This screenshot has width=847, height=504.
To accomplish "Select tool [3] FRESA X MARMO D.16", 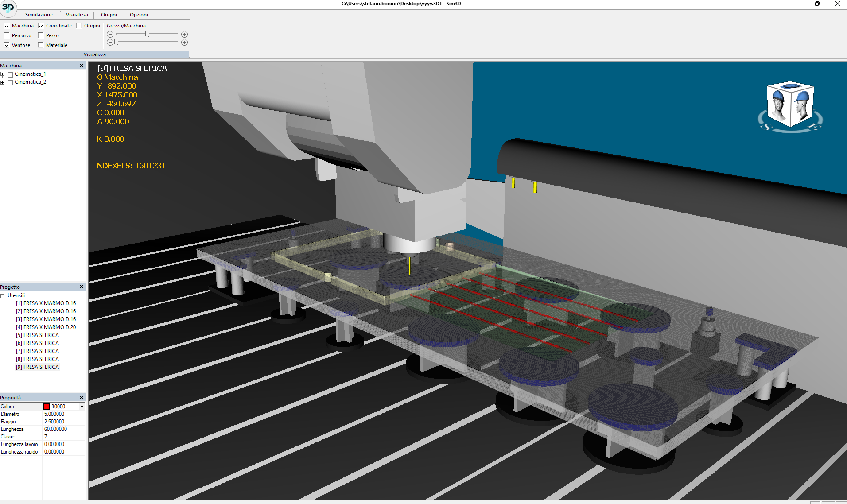I will pyautogui.click(x=46, y=319).
